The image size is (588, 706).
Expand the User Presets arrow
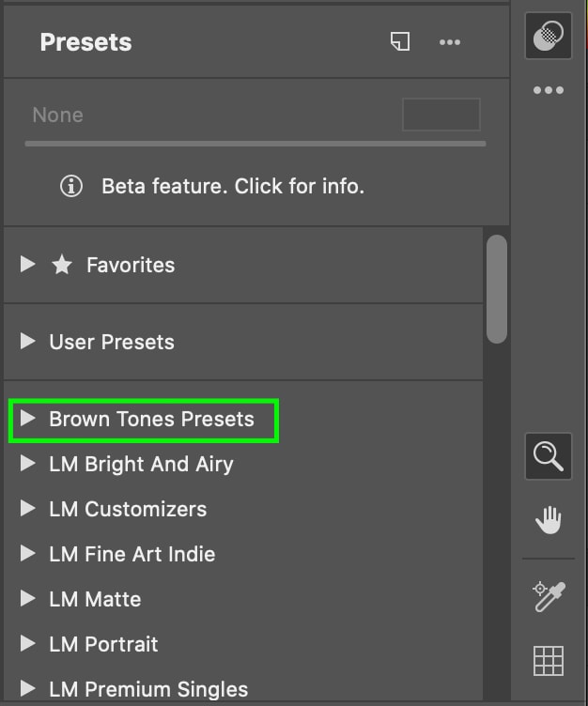click(x=28, y=342)
